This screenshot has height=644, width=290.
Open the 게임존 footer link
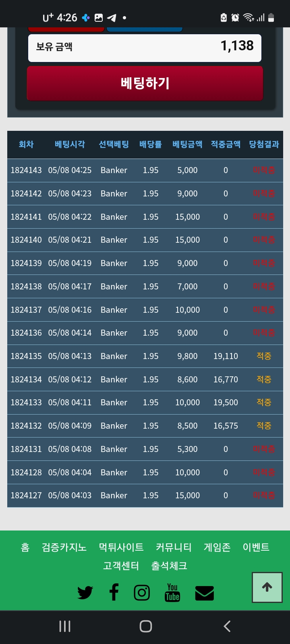(217, 547)
